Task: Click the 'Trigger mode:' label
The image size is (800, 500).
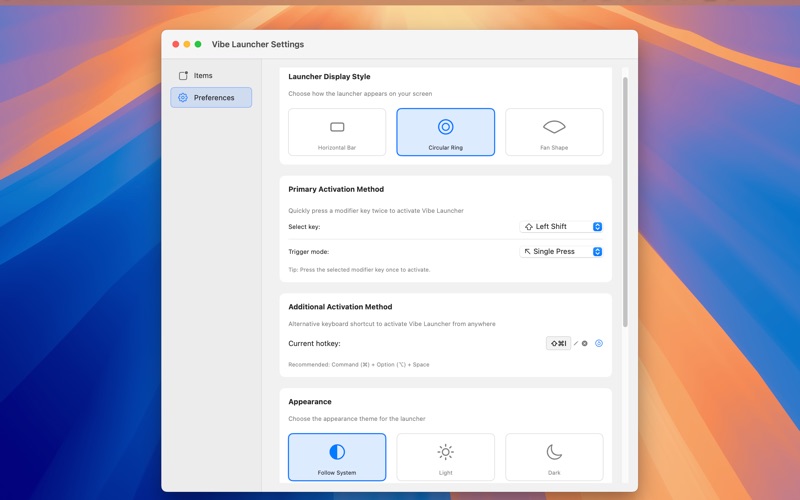Action: 309,252
